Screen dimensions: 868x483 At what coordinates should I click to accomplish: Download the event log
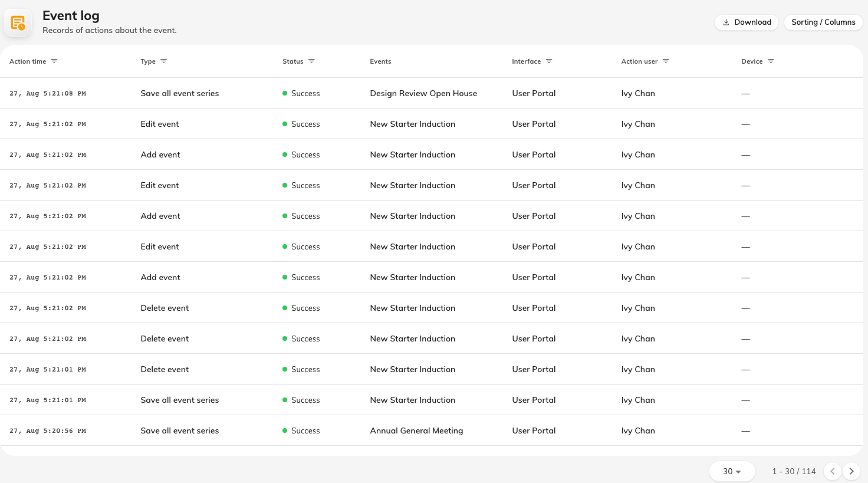pyautogui.click(x=747, y=22)
